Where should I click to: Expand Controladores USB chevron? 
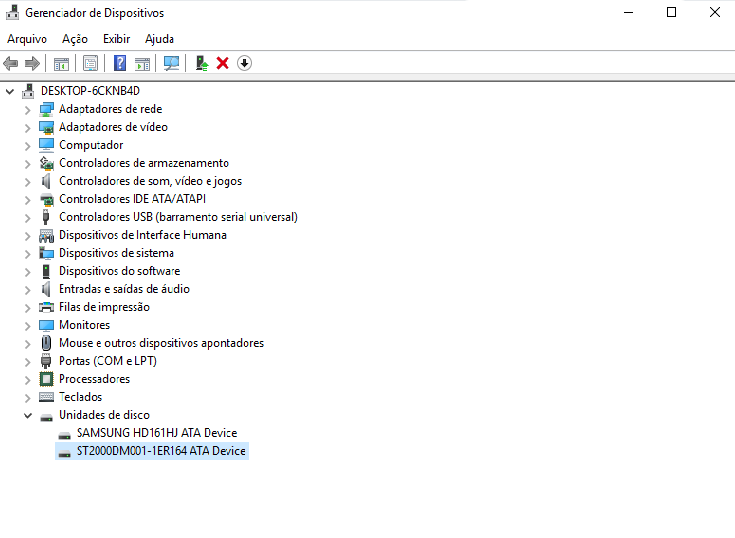coord(28,218)
